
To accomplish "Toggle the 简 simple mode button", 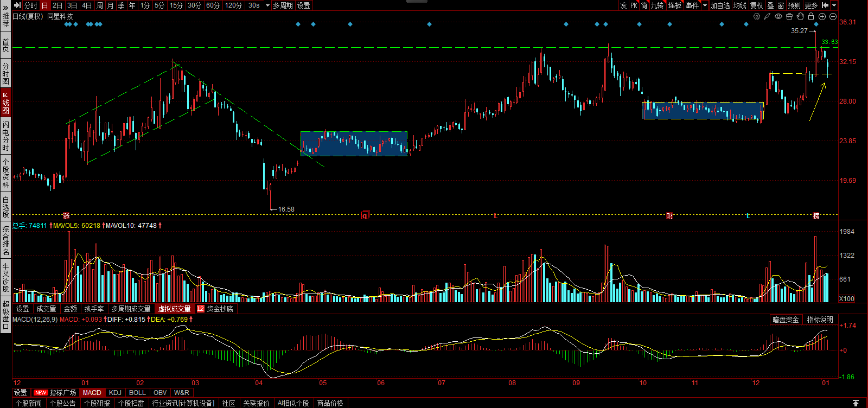I will pos(644,5).
